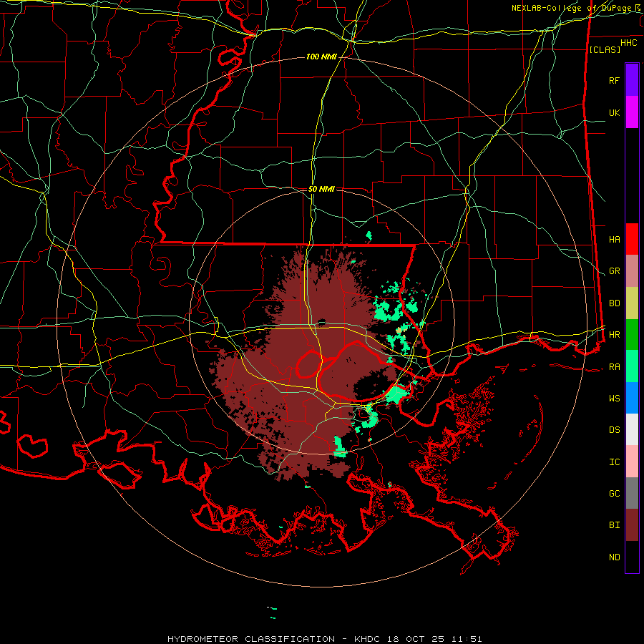
Task: Click the BI brown legend color swatch
Action: (632, 525)
